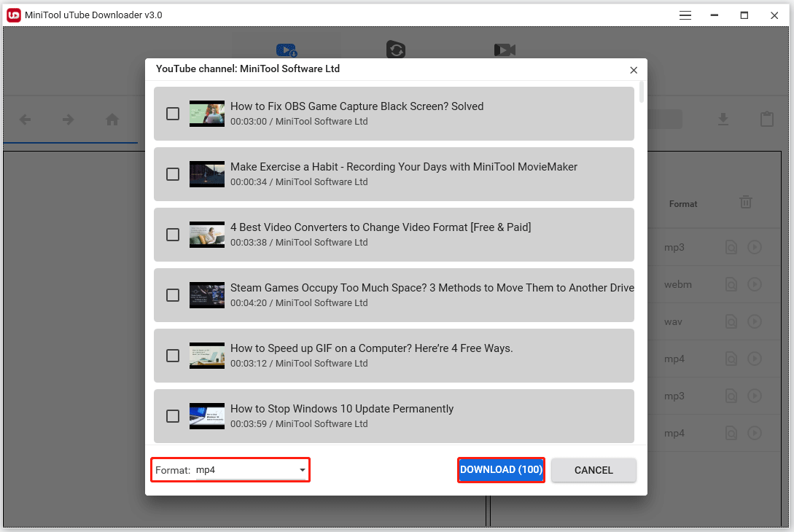
Task: Open file location for second mp3 row
Action: coord(731,396)
